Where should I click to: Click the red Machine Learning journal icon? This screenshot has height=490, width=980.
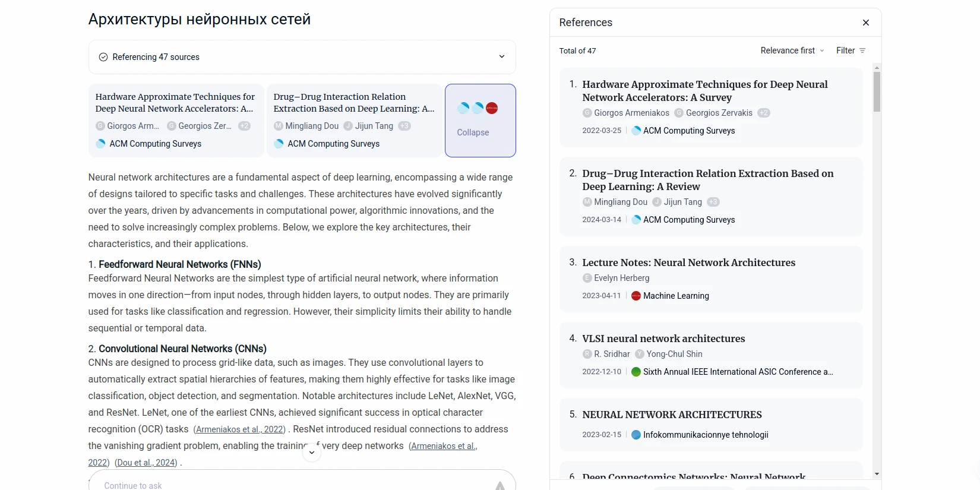[x=636, y=296]
